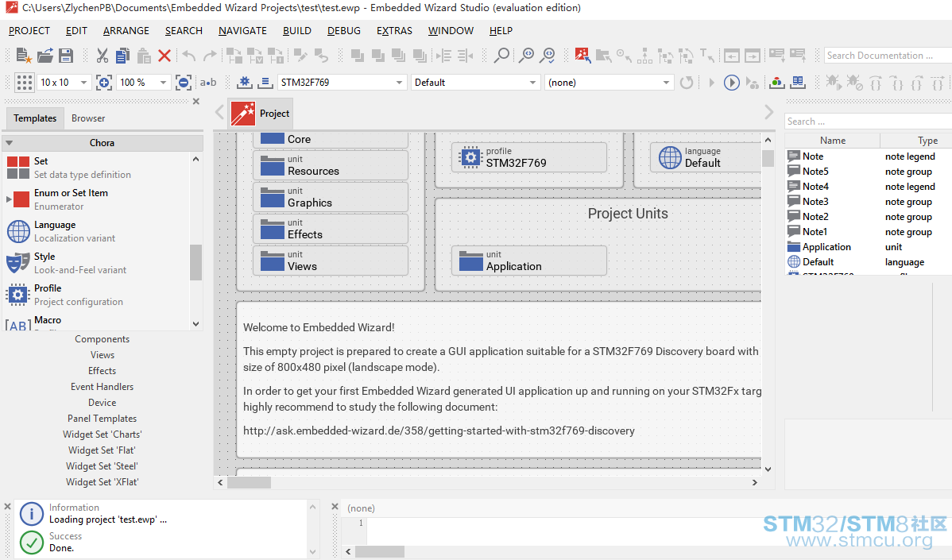Select the Default language brick
The height and width of the screenshot is (560, 952).
(705, 158)
